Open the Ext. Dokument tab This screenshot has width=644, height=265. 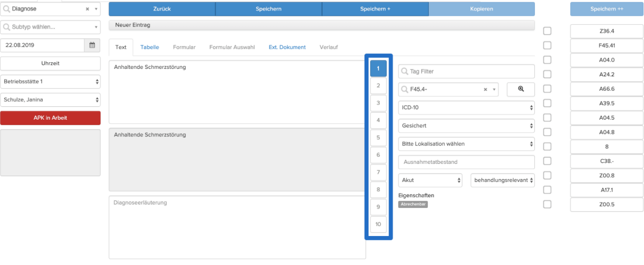coord(287,47)
